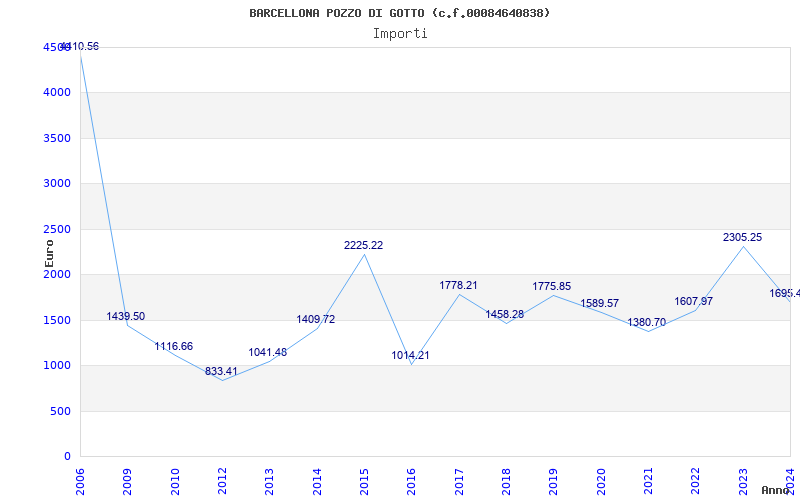Click the 3500 y-axis tick label

coord(57,138)
